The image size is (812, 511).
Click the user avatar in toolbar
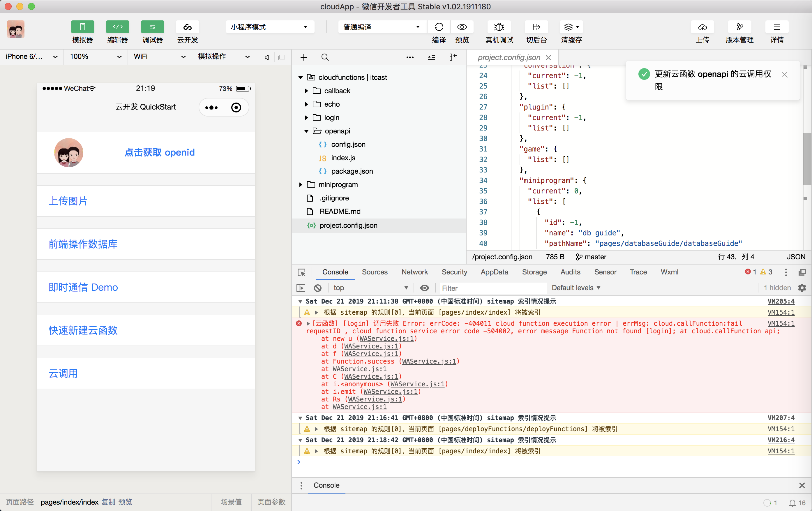15,29
